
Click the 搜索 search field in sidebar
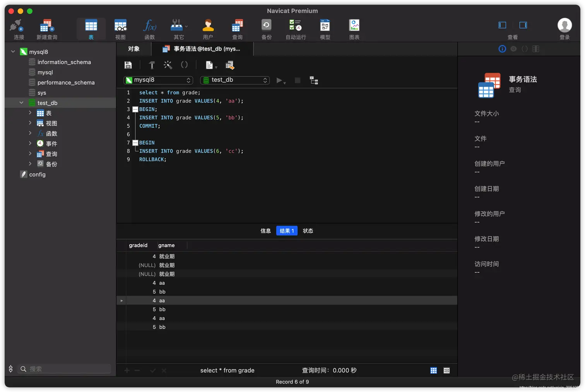(x=65, y=369)
